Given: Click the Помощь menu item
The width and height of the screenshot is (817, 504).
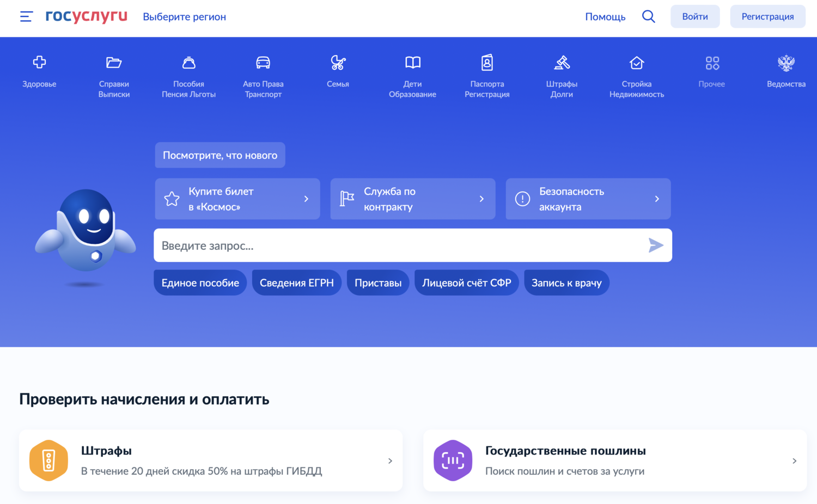Looking at the screenshot, I should click(605, 16).
